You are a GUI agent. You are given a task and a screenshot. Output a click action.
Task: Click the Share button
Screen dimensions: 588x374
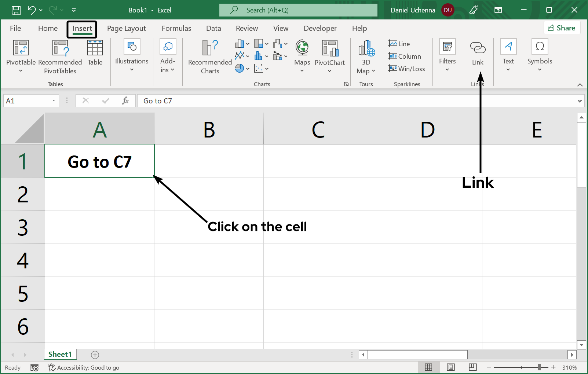[562, 27]
